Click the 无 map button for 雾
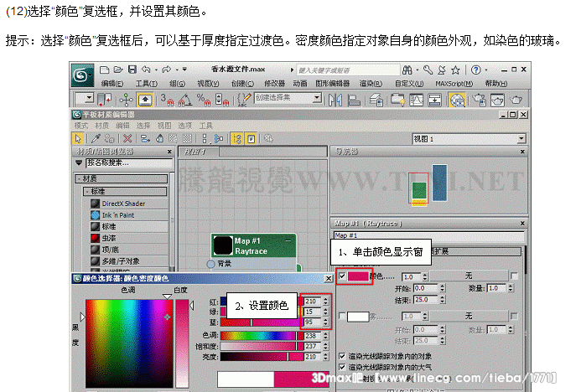The height and width of the screenshot is (392, 581). 469,316
